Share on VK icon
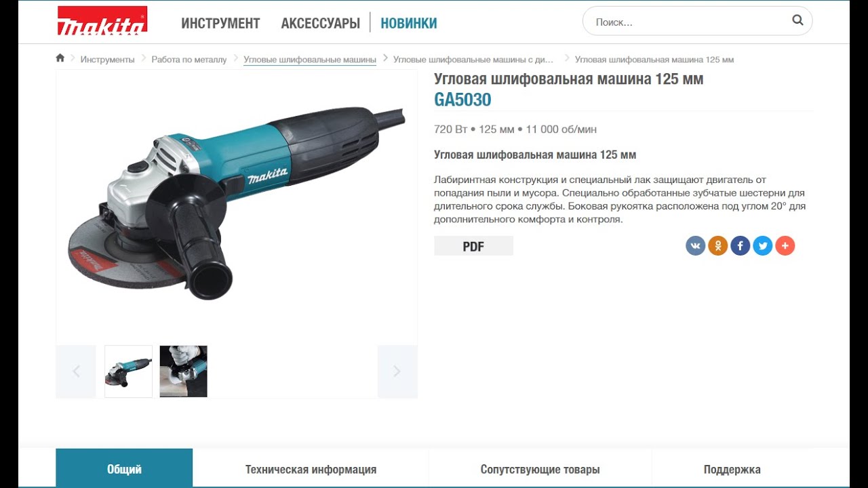The width and height of the screenshot is (868, 488). (696, 245)
